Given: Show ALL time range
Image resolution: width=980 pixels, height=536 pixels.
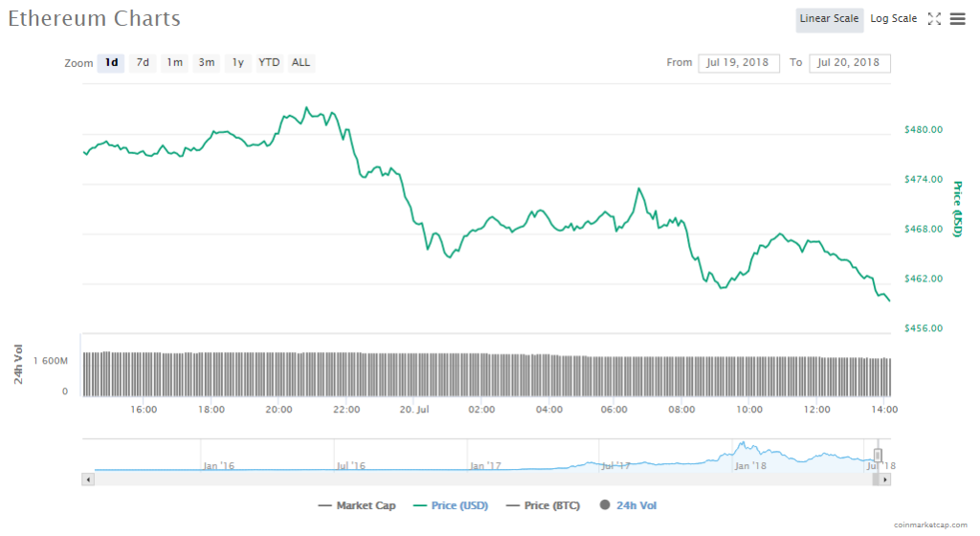Looking at the screenshot, I should click(301, 63).
